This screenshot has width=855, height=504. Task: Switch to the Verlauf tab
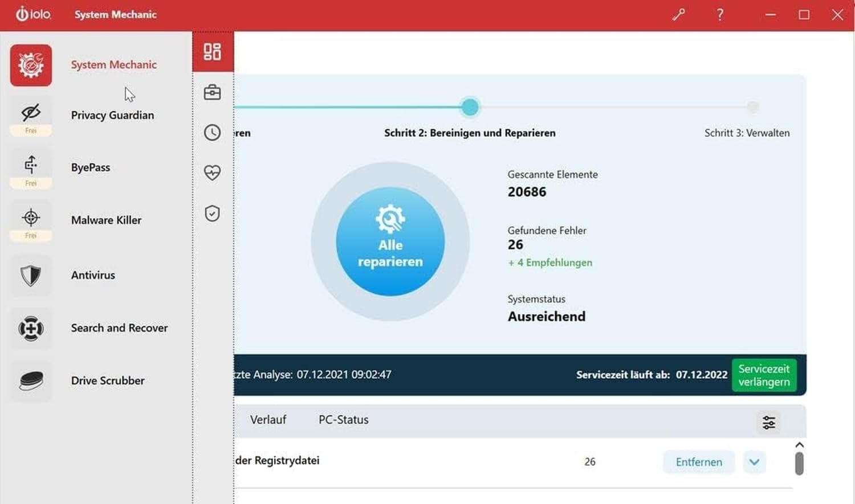268,420
